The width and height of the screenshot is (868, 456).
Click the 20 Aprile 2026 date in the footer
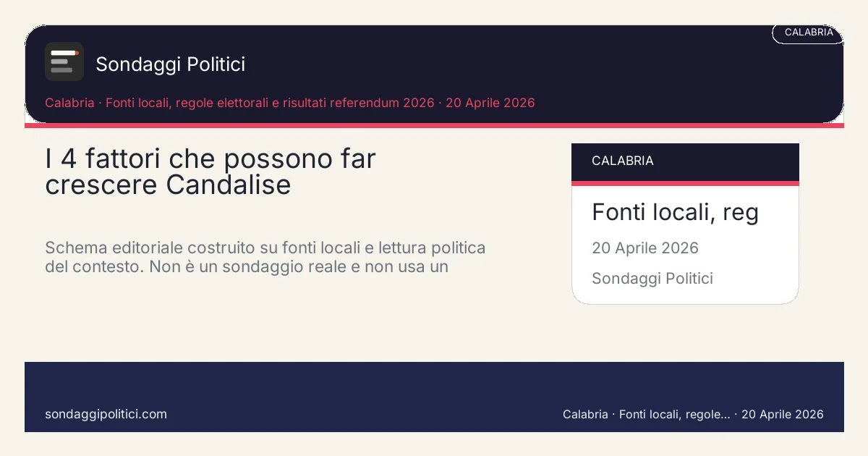point(782,414)
